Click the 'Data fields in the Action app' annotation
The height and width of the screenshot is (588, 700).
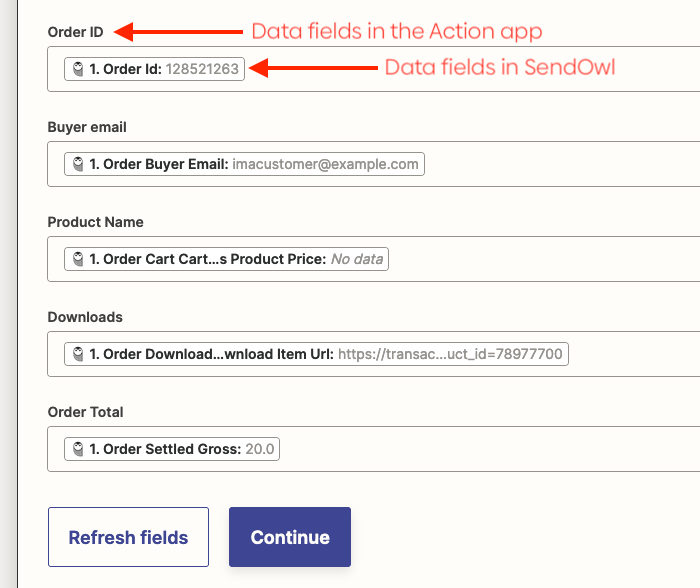click(396, 31)
